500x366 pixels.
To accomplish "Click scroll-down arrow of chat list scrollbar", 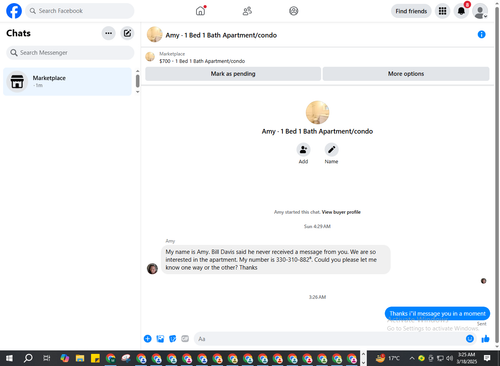I will pos(137,92).
